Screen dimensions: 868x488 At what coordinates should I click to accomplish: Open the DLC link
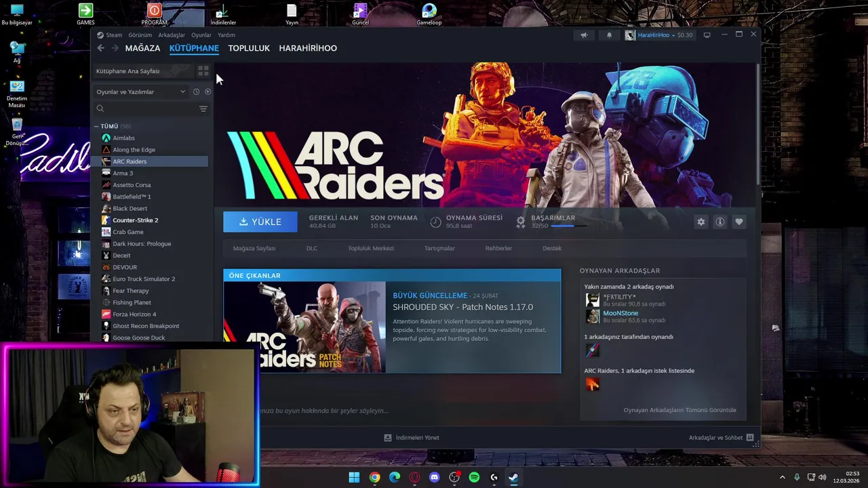(x=312, y=248)
